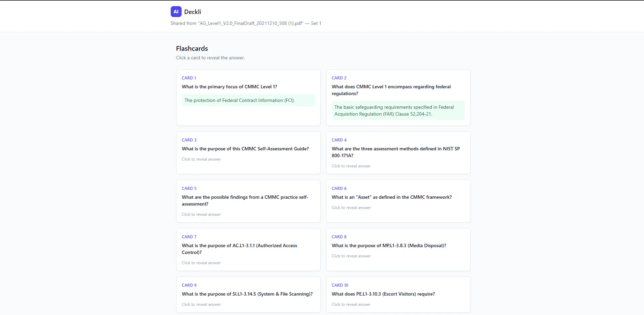Click the Deckli brand name

193,12
